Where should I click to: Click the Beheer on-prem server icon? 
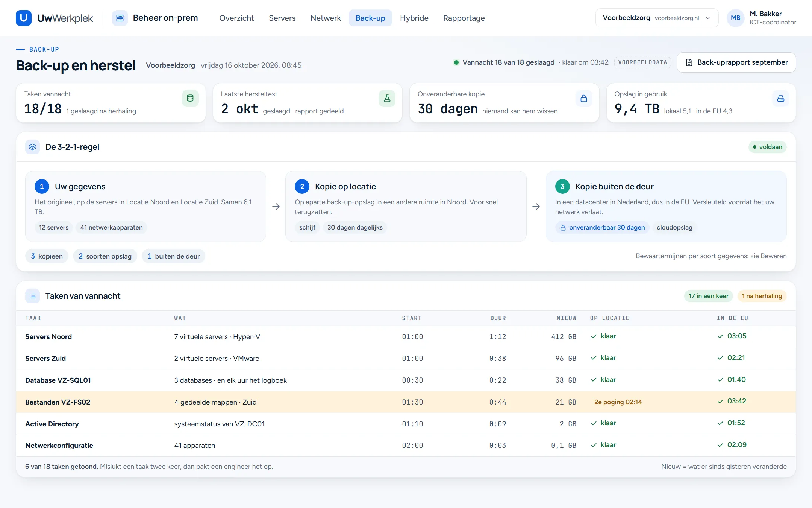point(120,18)
